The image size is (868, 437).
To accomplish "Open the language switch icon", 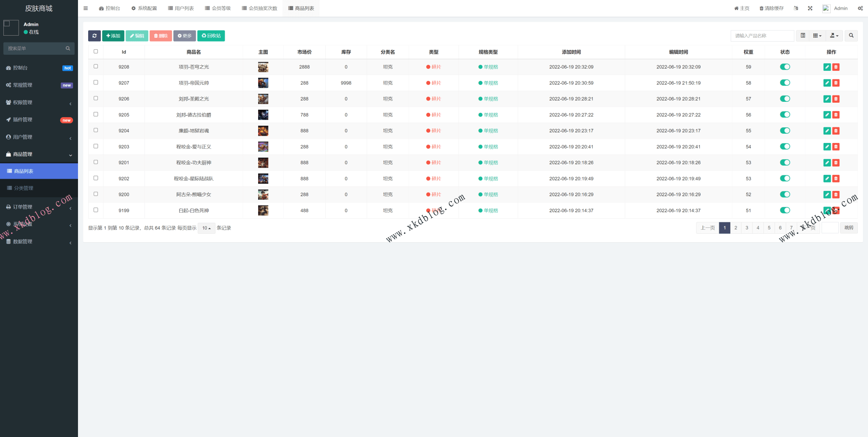I will tap(796, 8).
